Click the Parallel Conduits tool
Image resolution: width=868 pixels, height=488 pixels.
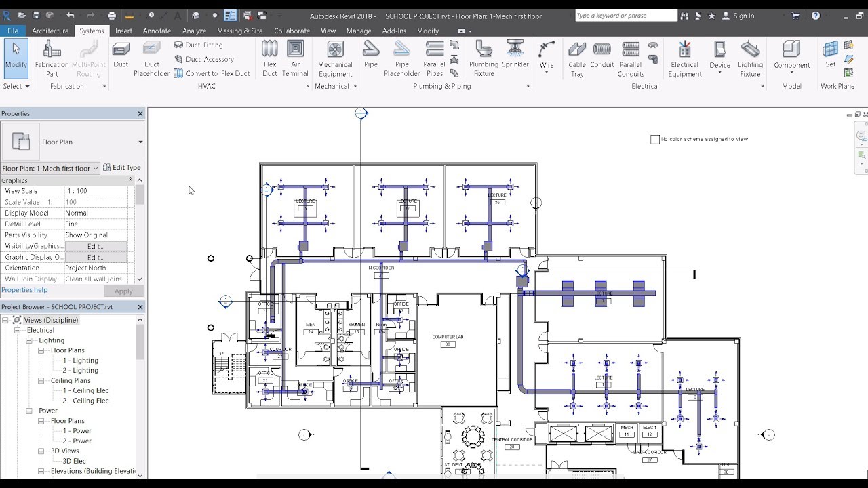[631, 59]
